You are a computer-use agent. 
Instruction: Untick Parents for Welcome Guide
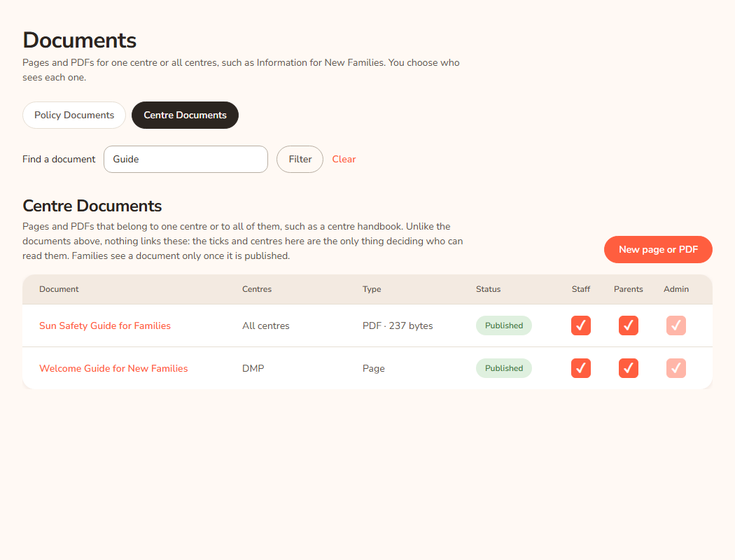pyautogui.click(x=629, y=368)
